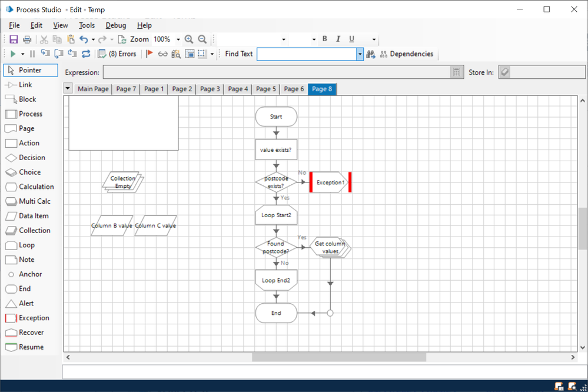This screenshot has width=588, height=392.
Task: Toggle italic text formatting
Action: click(x=338, y=39)
